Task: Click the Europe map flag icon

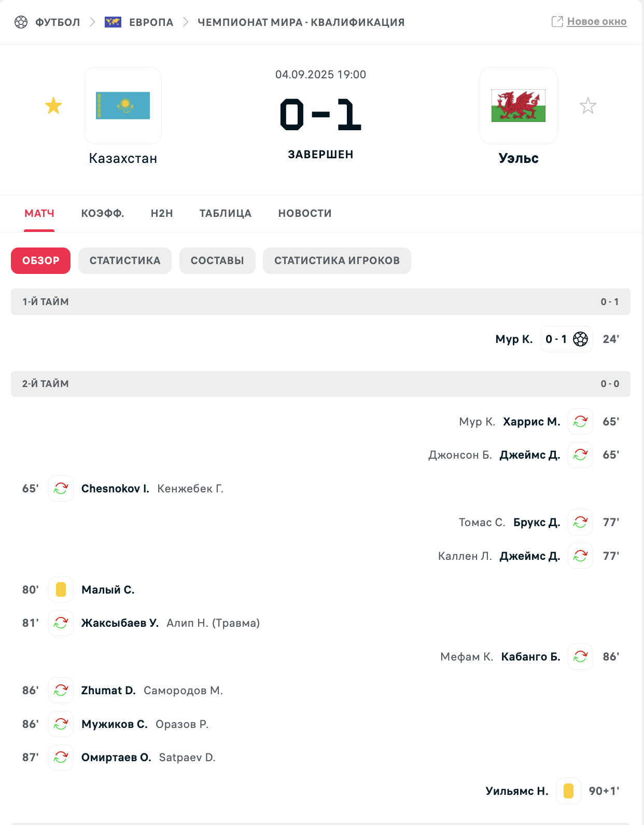Action: tap(113, 22)
